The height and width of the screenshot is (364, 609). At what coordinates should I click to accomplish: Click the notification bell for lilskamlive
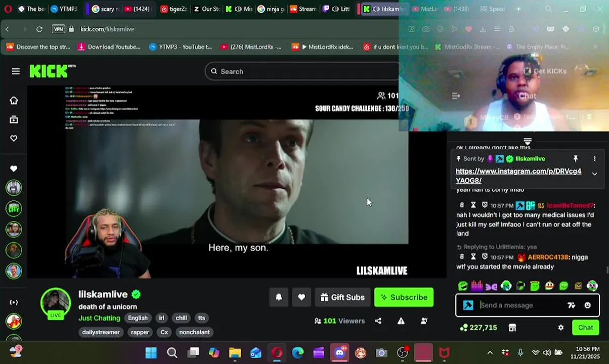point(279,297)
